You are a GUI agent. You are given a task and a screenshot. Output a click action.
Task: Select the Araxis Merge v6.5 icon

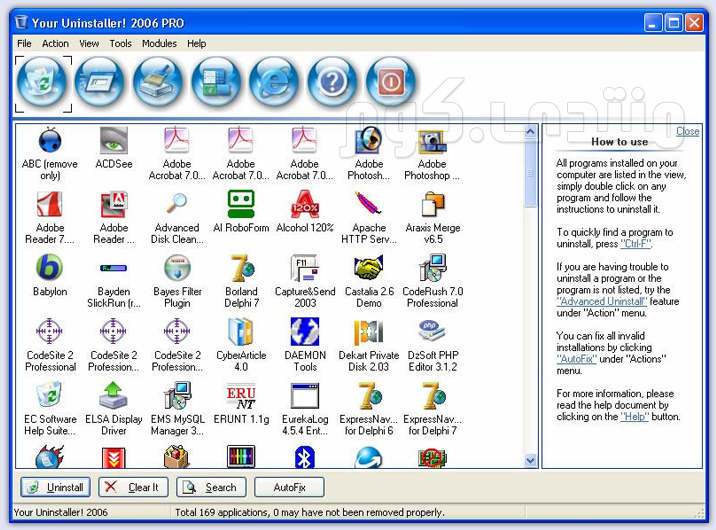click(x=432, y=206)
